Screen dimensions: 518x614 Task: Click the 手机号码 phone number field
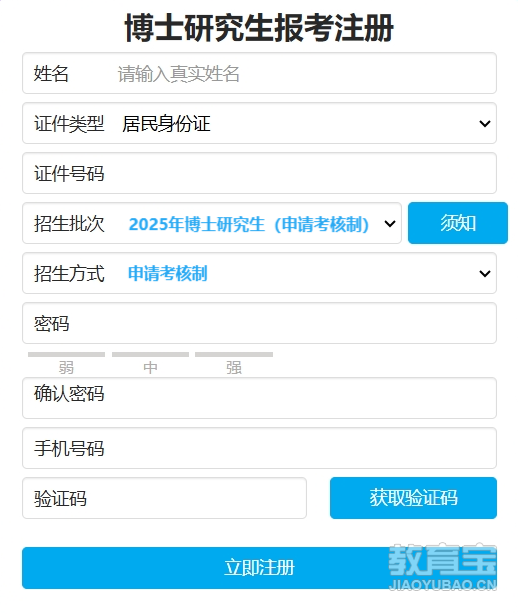(x=259, y=448)
